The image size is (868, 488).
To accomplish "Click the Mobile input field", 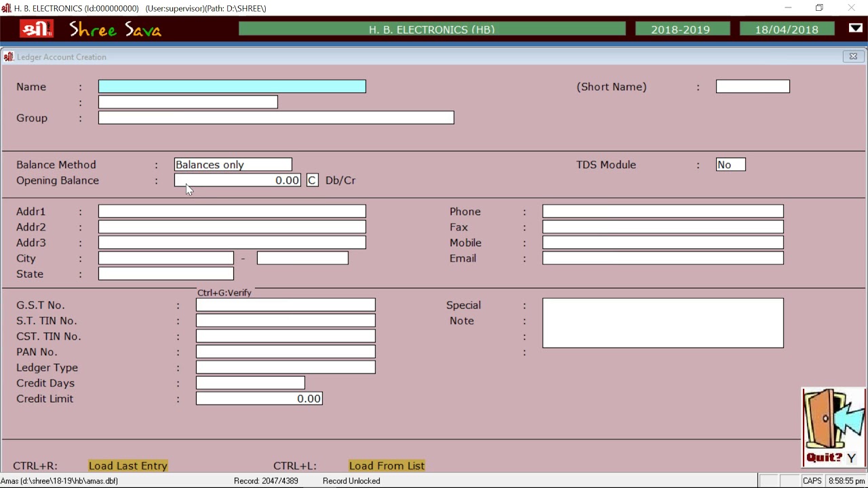I will click(663, 243).
